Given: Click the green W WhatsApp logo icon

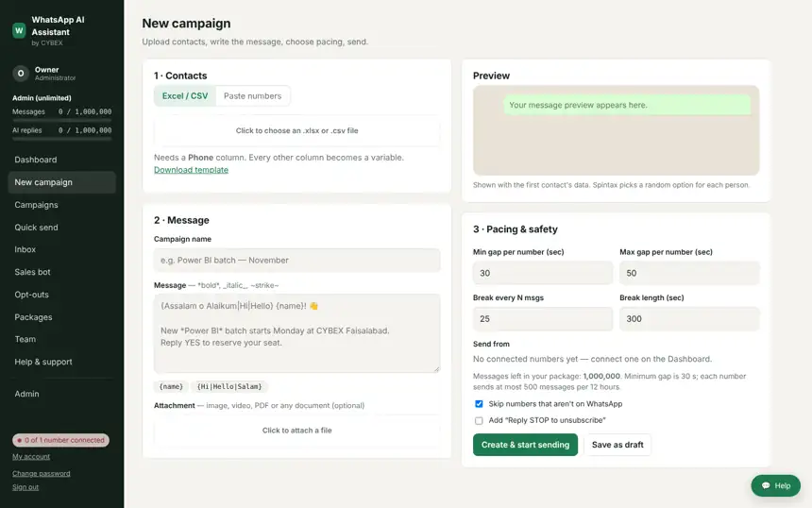Looking at the screenshot, I should 19,30.
